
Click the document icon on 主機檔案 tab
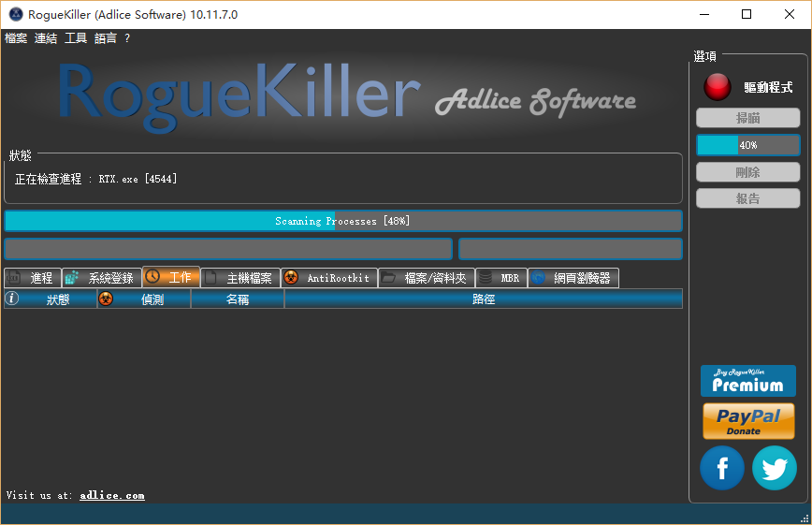click(x=210, y=277)
